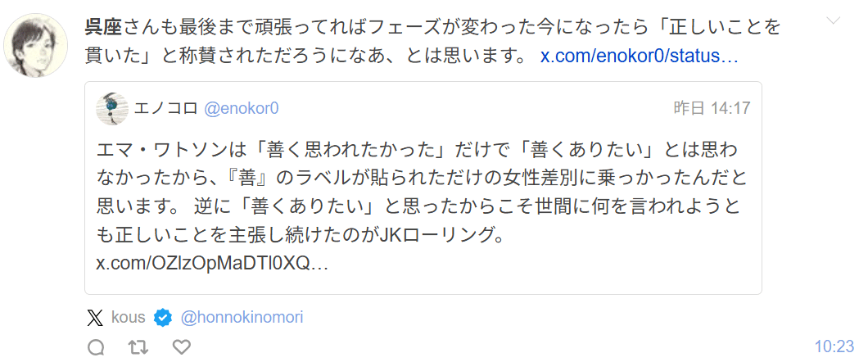Open the poster's profile avatar
Image resolution: width=868 pixels, height=362 pixels.
pos(35,45)
